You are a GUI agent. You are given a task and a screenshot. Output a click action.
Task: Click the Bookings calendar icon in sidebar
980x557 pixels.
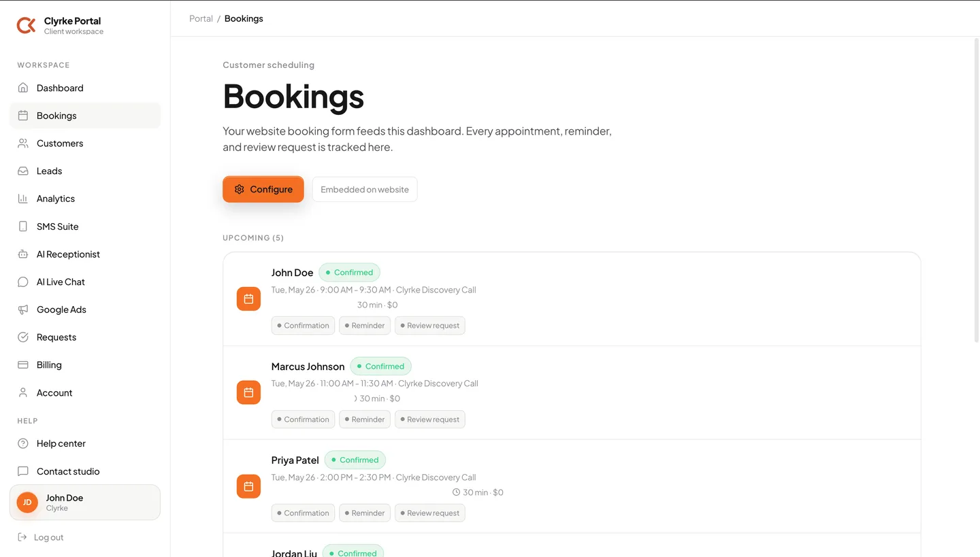coord(23,116)
